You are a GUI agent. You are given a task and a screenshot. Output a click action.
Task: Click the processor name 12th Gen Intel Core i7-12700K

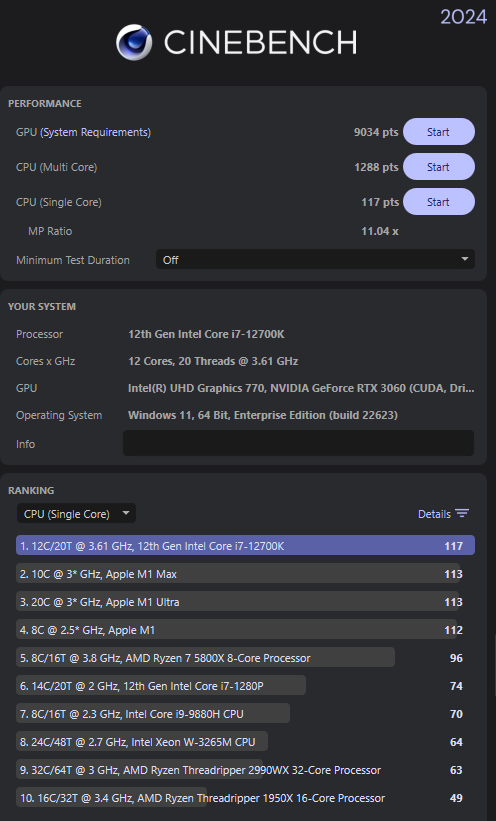[206, 334]
